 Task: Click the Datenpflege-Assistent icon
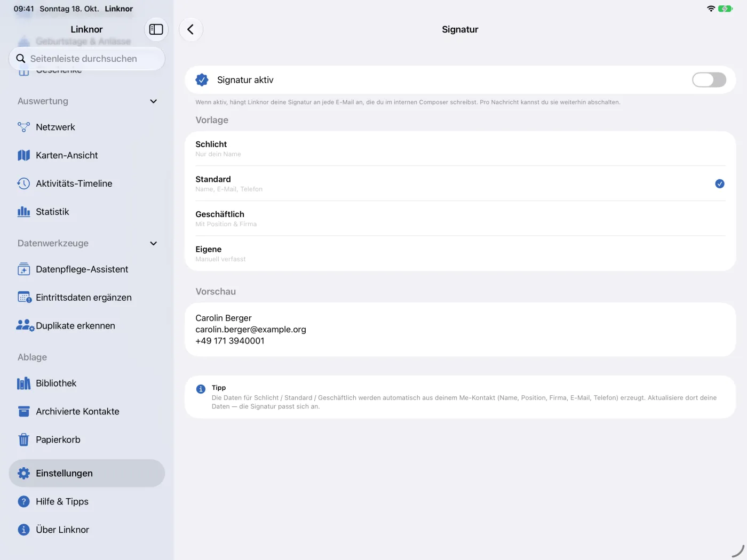click(23, 269)
